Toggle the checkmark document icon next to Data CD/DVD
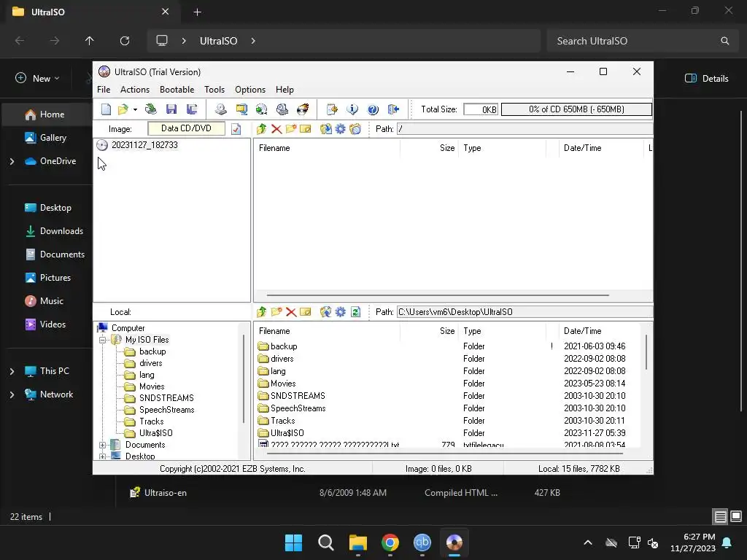 [236, 129]
